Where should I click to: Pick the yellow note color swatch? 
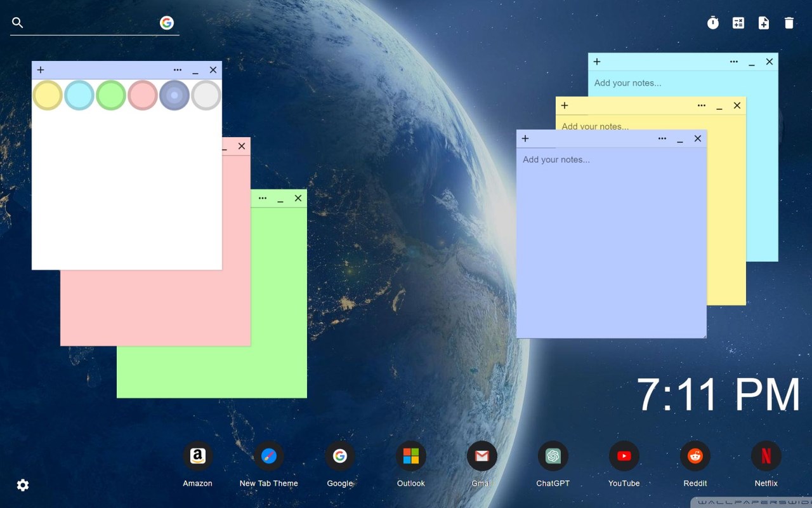pos(48,95)
